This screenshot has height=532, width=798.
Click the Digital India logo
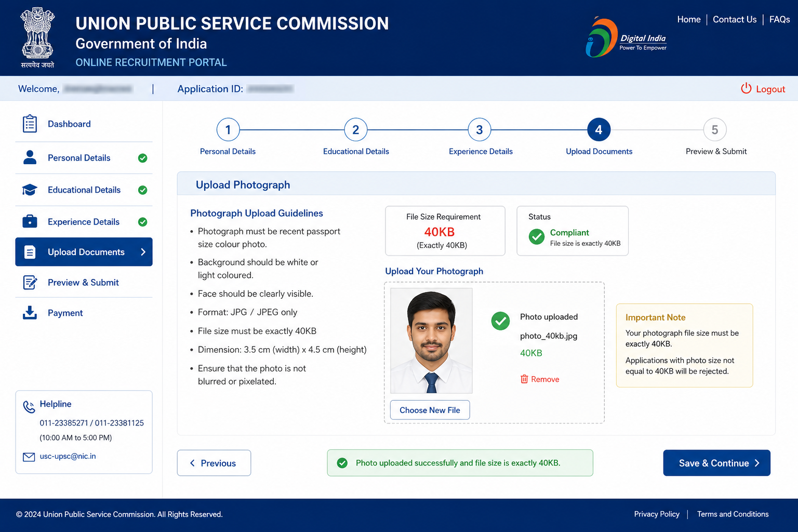tap(626, 38)
